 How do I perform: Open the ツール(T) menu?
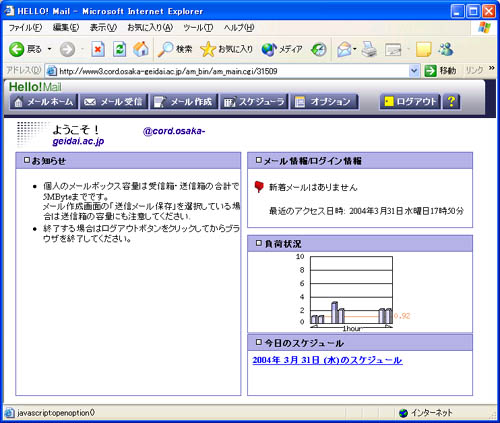pos(198,28)
